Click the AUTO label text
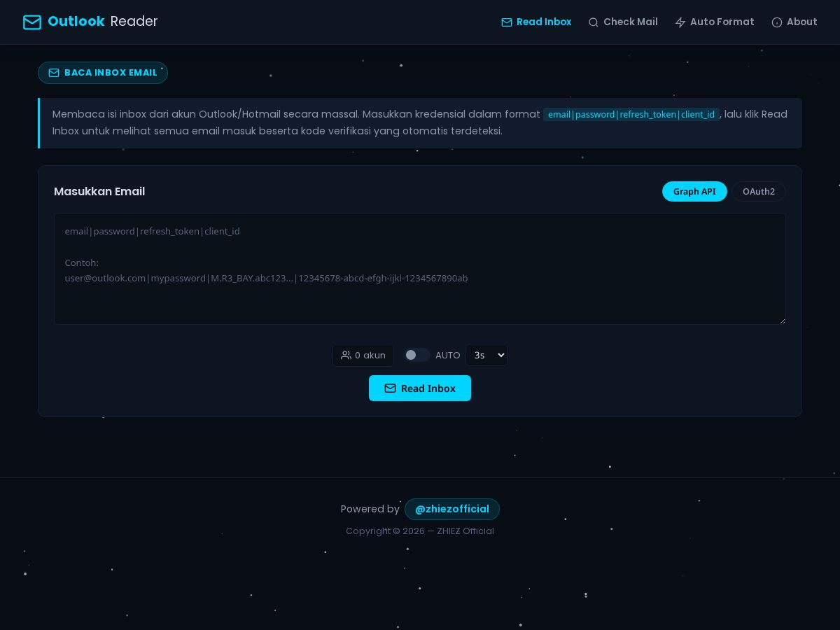Image resolution: width=840 pixels, height=630 pixels. tap(448, 355)
